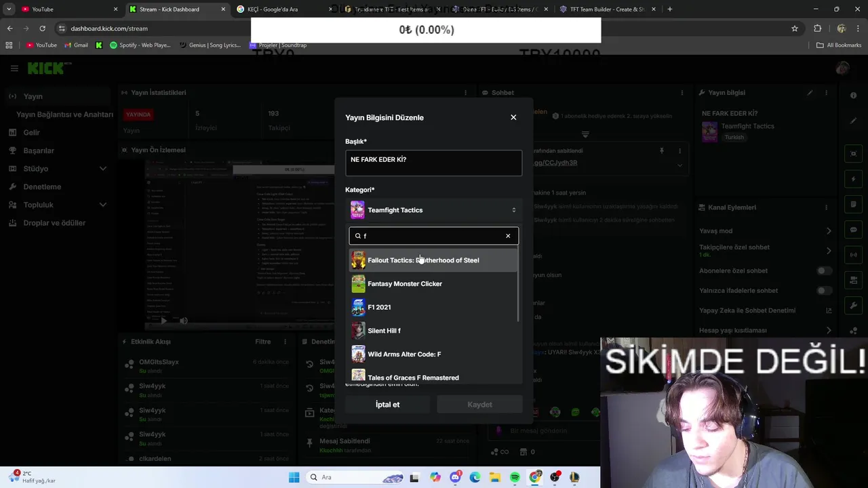This screenshot has height=488, width=868.
Task: Toggle Yalnızca ifadelerle sohbet switch
Action: click(823, 291)
